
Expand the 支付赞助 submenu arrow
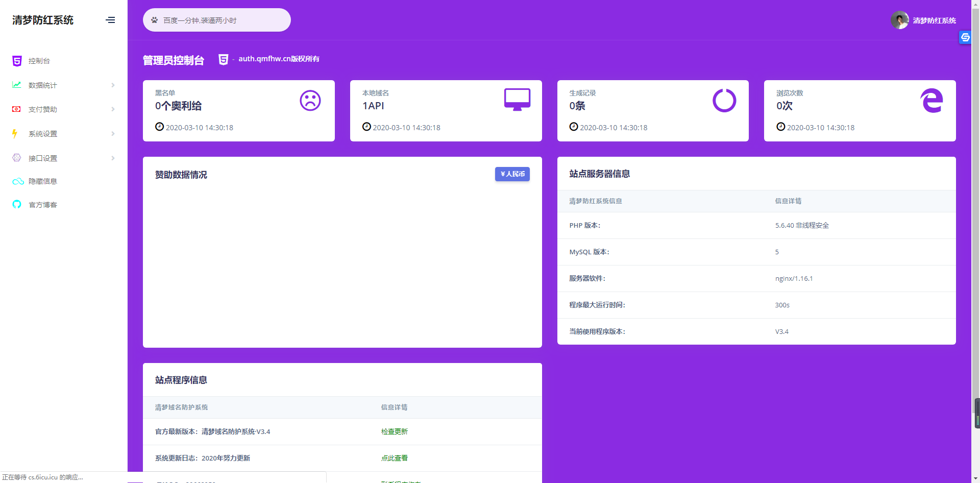point(113,109)
